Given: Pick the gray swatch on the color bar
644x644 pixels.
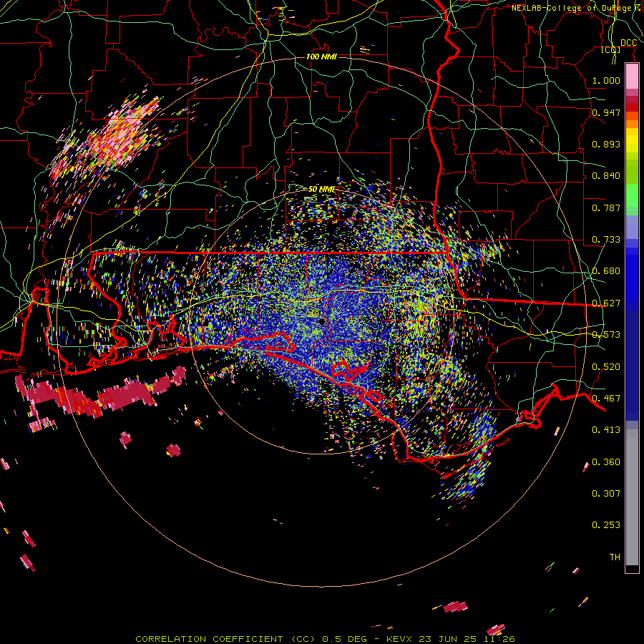Looking at the screenshot, I should tap(632, 497).
